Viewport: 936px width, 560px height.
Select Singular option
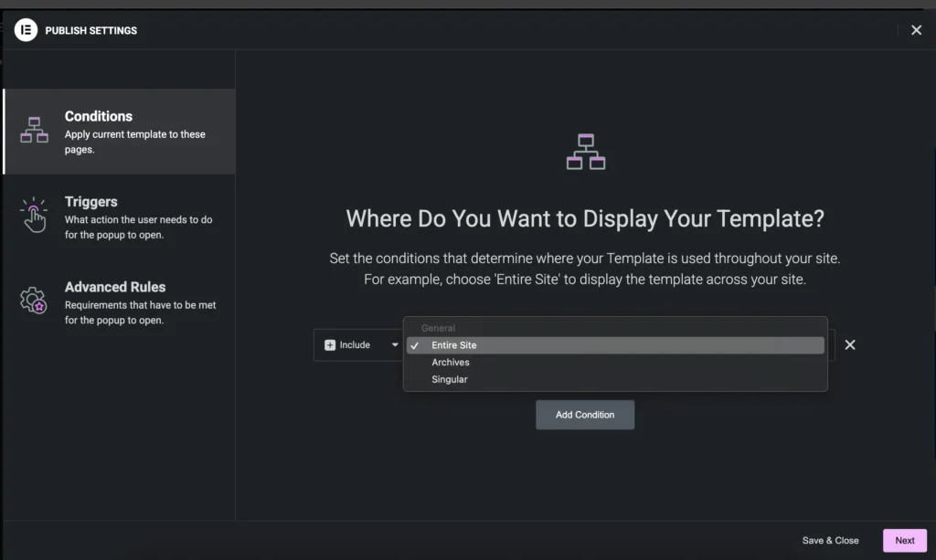click(615, 379)
